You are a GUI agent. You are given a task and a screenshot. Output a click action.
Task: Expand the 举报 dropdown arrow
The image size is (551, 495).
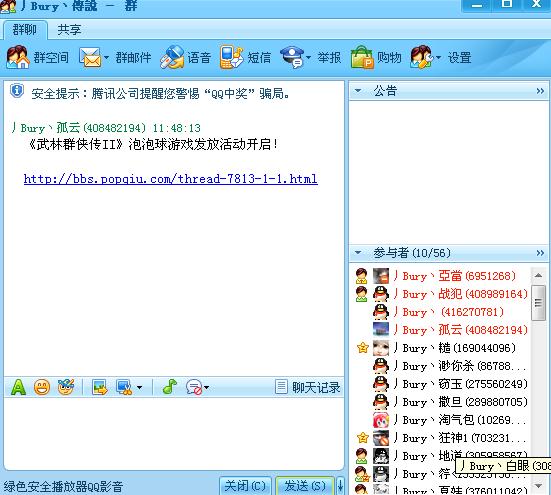click(x=309, y=57)
